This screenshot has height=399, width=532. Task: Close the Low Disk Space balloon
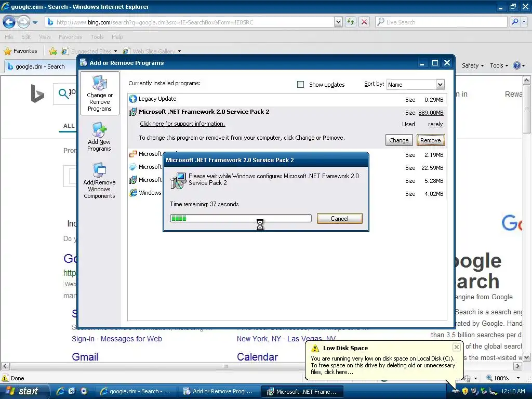click(x=457, y=347)
